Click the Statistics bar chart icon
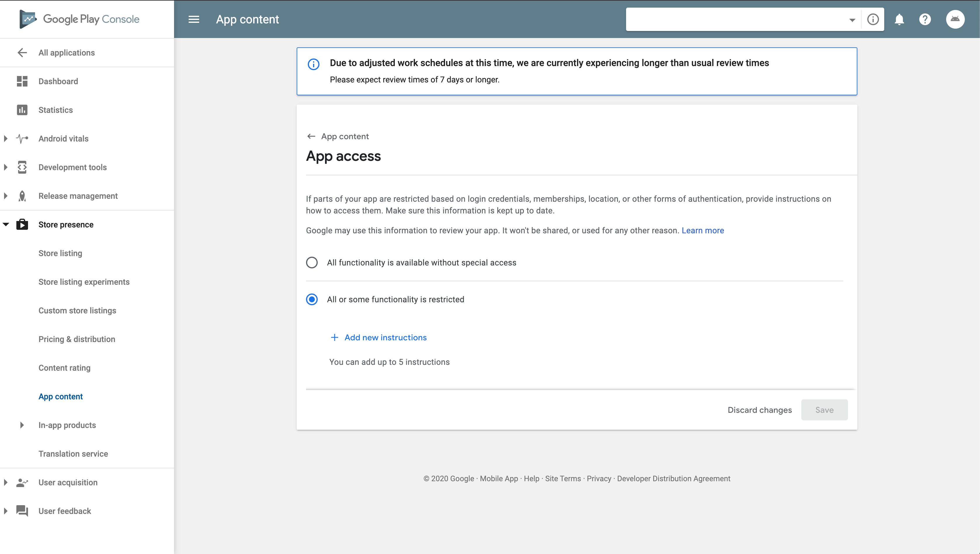 coord(22,110)
